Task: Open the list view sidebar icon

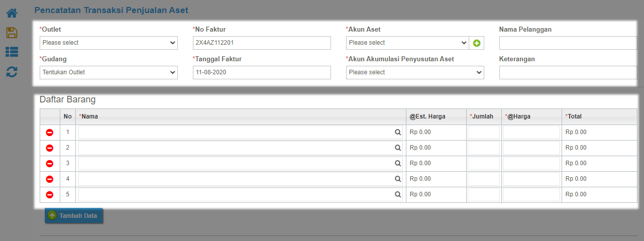Action: tap(12, 52)
